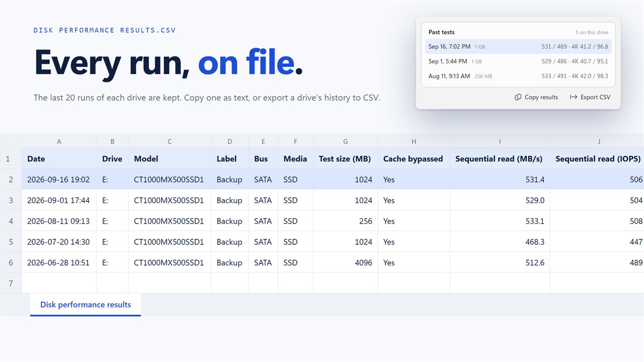This screenshot has height=362, width=644.
Task: Click the 447 IOPS cell
Action: tap(597, 242)
